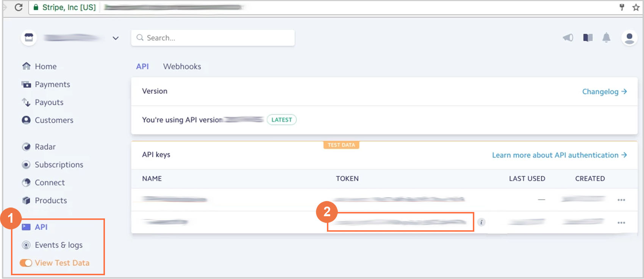This screenshot has width=644, height=279.
Task: Click the browser address bar URL
Action: [173, 7]
